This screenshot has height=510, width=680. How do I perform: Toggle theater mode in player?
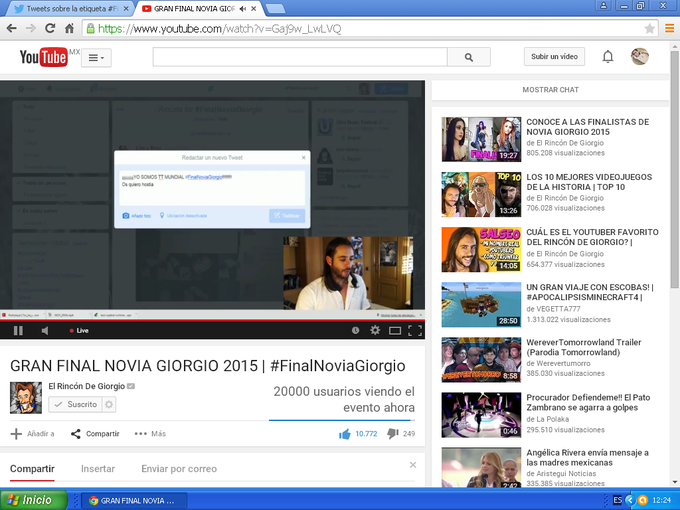coord(395,330)
